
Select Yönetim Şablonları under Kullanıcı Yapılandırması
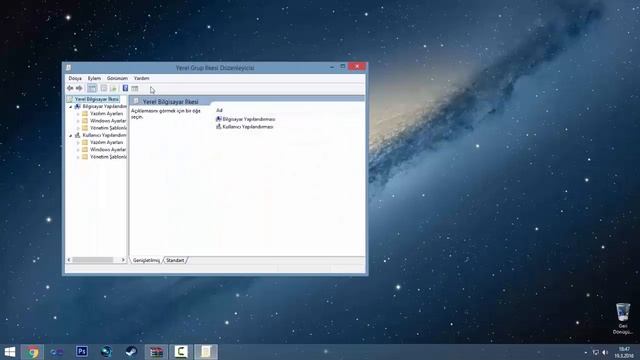pos(108,157)
